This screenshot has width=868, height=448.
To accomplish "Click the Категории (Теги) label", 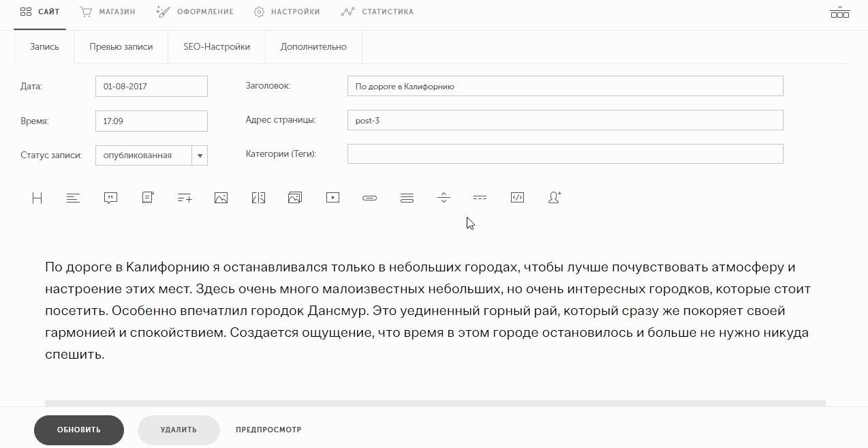I will (281, 154).
